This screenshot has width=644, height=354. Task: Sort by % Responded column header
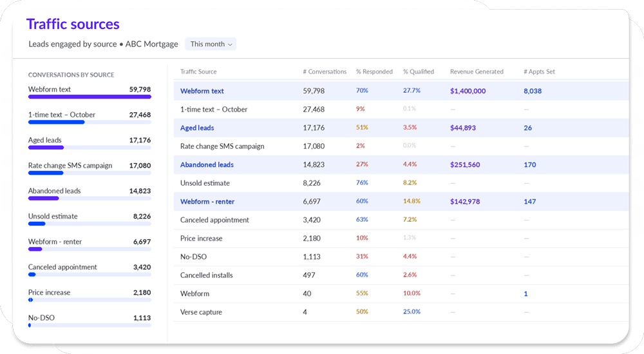tap(374, 72)
